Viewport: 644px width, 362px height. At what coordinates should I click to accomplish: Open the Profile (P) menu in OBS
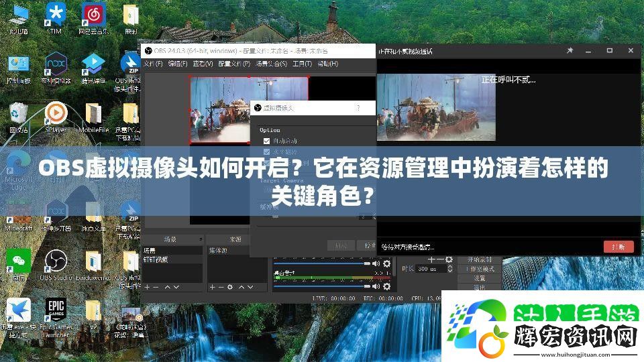pyautogui.click(x=234, y=64)
